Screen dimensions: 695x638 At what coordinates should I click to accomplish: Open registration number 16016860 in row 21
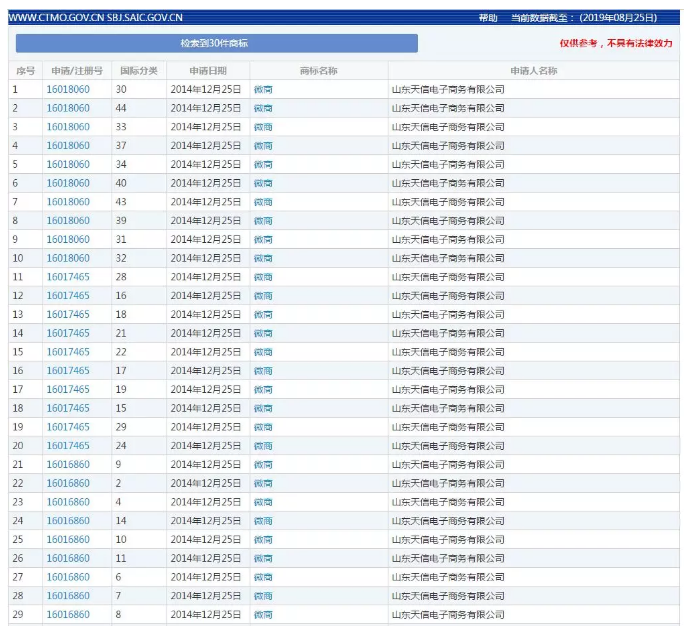pos(68,465)
